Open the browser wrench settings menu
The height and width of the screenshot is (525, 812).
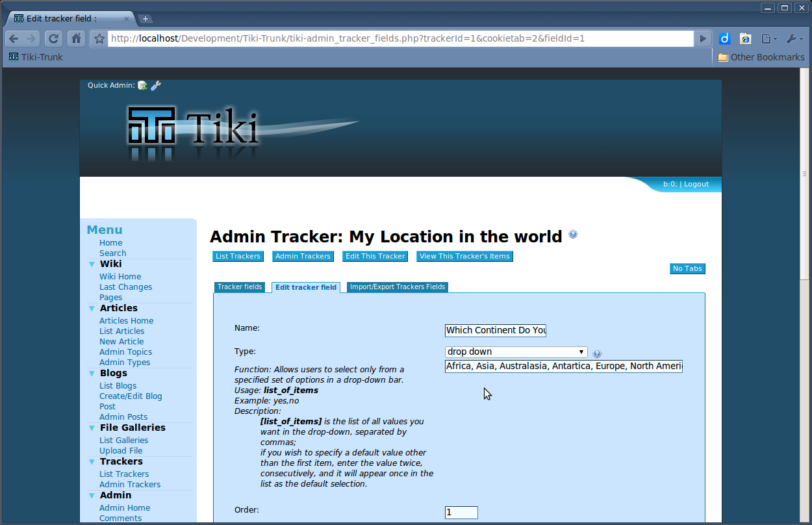[x=794, y=38]
